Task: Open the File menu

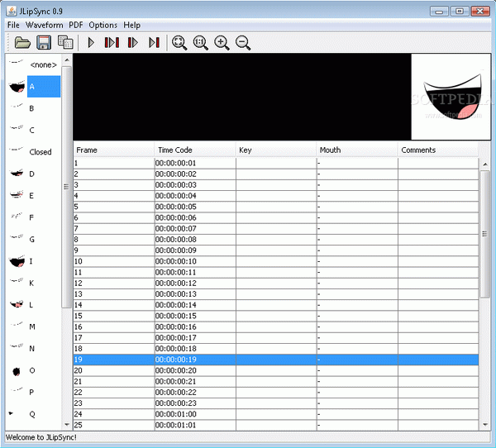Action: click(x=13, y=25)
